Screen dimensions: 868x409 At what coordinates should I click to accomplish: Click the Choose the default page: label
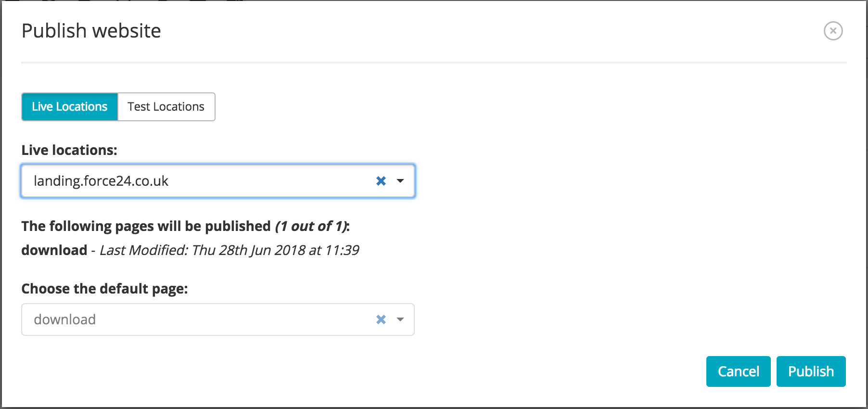coord(104,289)
